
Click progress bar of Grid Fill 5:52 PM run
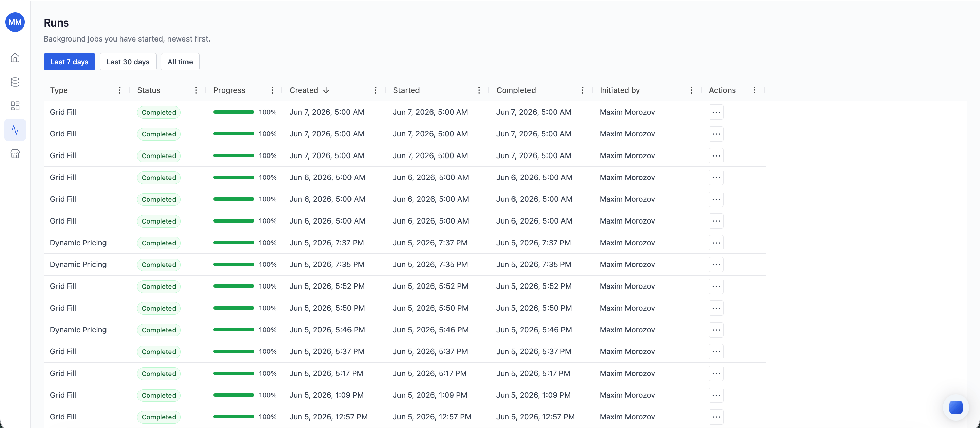click(x=233, y=286)
